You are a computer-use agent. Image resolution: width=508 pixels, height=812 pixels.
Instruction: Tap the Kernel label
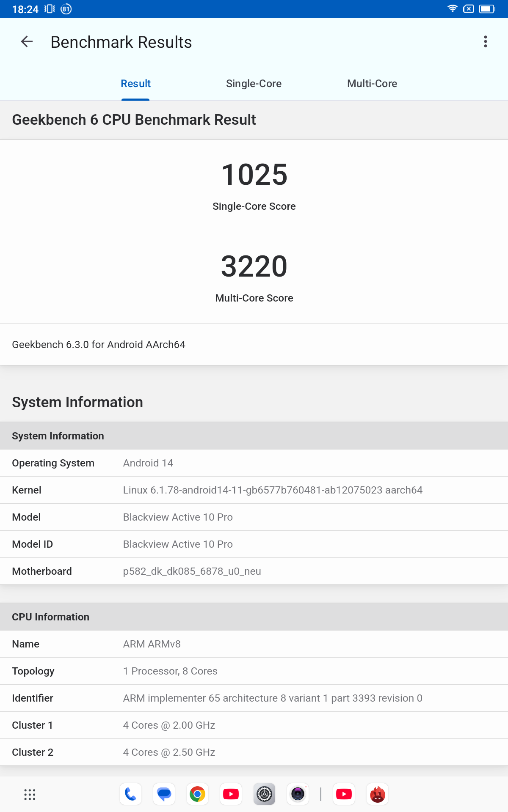click(x=27, y=490)
